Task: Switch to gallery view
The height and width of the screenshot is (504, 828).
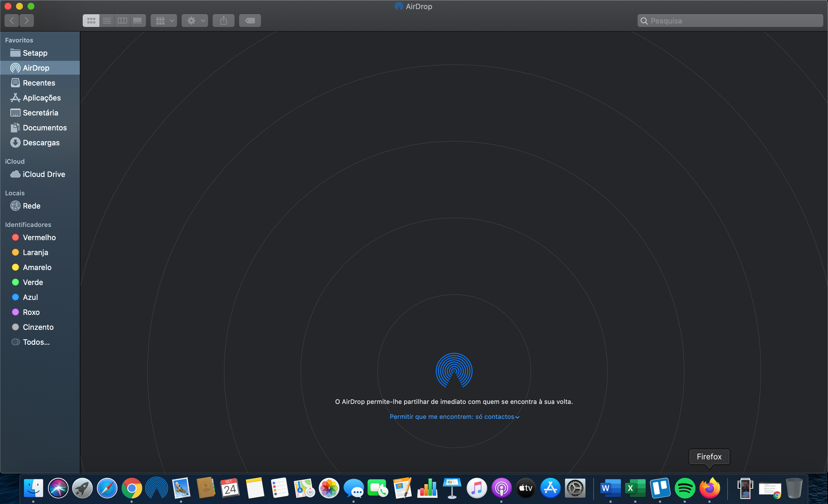Action: (138, 21)
